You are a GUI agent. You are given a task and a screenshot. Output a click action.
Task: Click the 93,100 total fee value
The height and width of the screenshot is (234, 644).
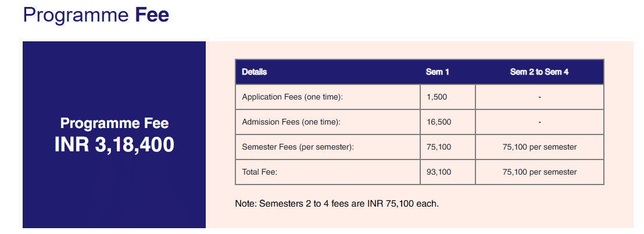point(438,172)
